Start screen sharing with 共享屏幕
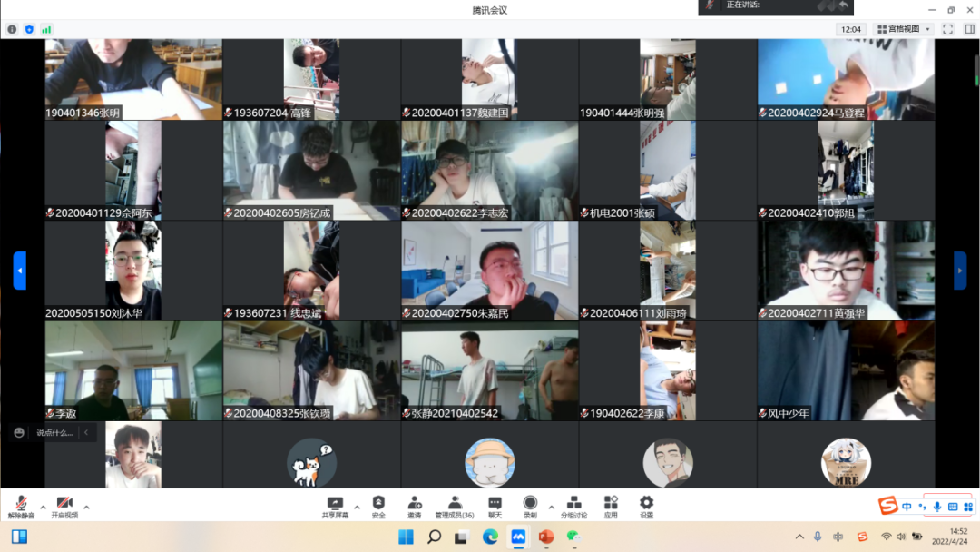 coord(335,505)
